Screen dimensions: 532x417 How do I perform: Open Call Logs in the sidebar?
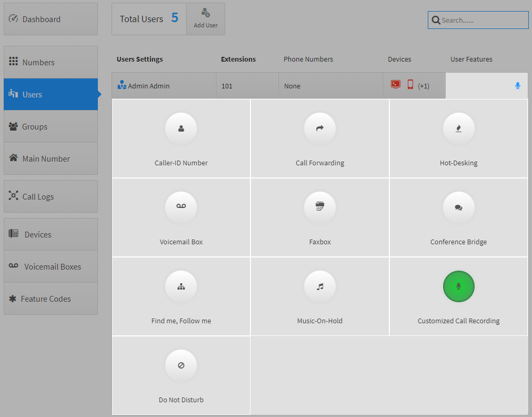point(51,196)
